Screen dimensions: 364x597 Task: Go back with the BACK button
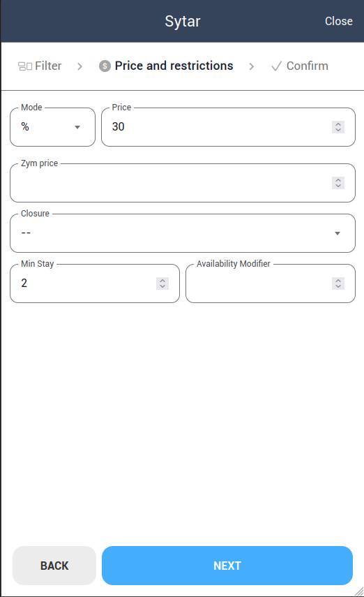[x=54, y=566]
